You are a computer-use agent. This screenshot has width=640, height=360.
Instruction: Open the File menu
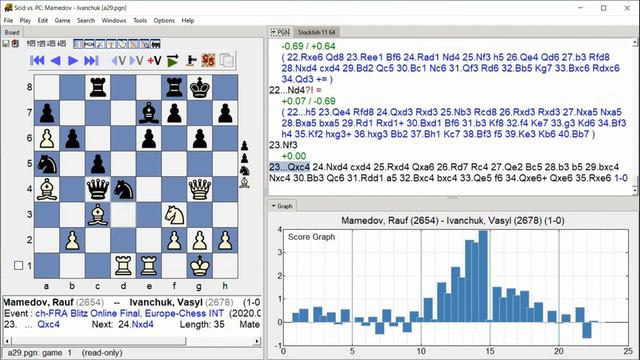tap(8, 20)
